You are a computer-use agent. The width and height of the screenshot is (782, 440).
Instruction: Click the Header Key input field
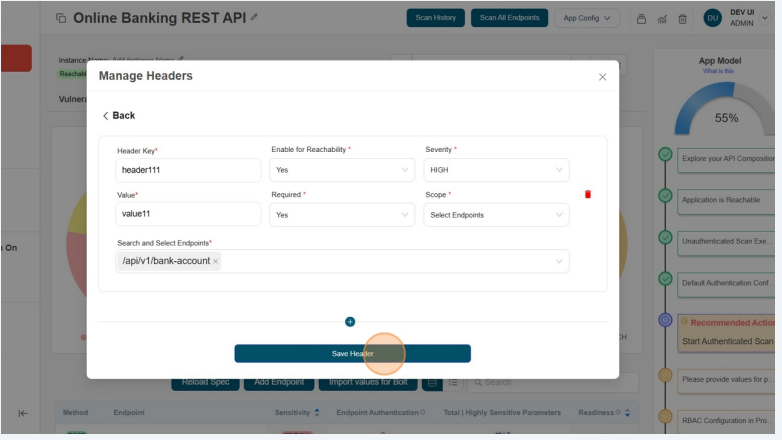(188, 170)
